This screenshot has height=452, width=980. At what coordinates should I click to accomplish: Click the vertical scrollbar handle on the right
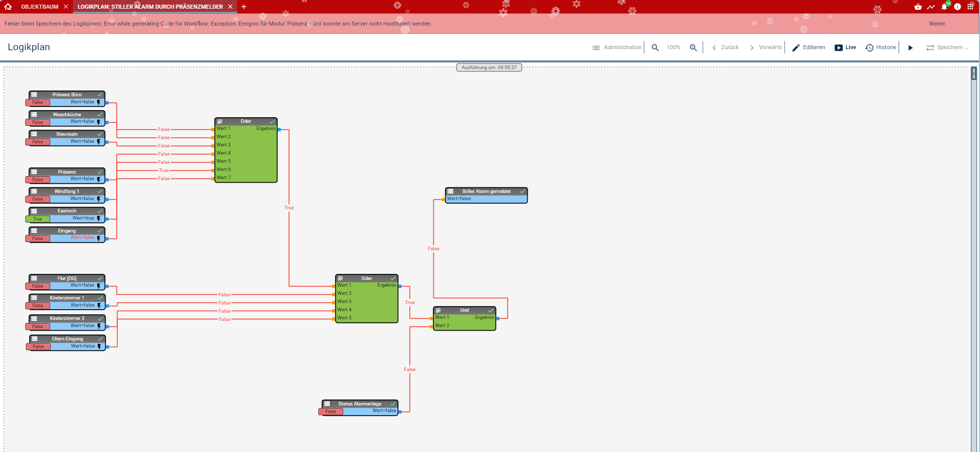974,74
